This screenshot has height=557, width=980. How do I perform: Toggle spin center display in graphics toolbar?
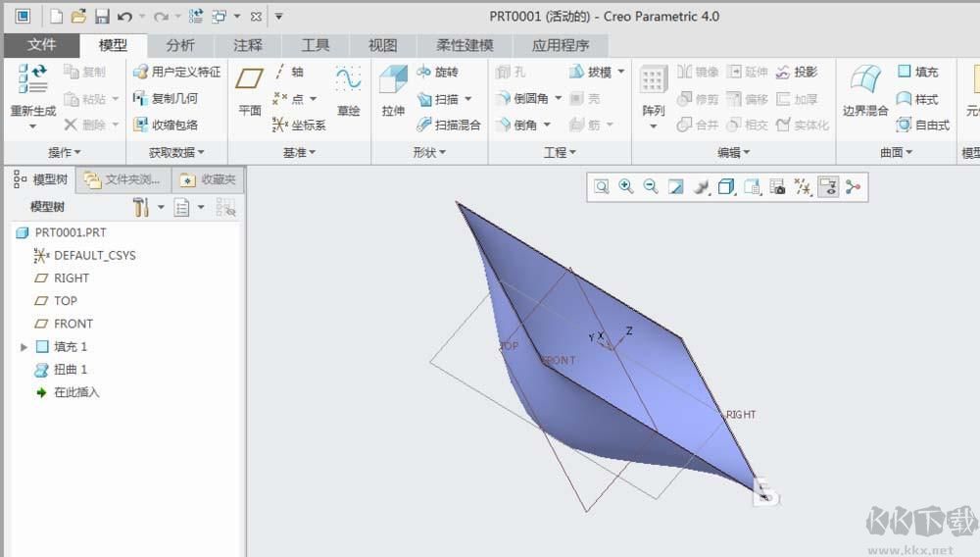pyautogui.click(x=854, y=187)
